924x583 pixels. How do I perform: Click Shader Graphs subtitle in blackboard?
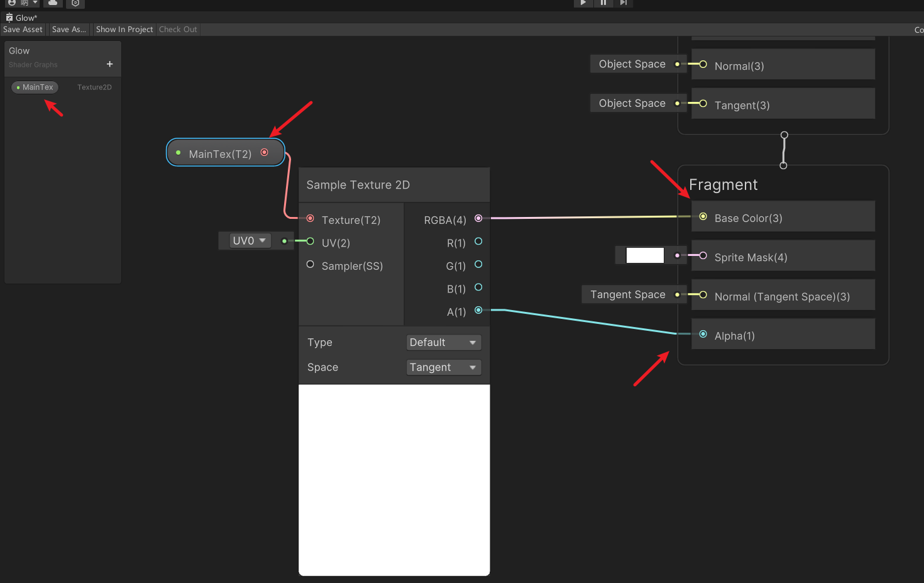click(33, 65)
